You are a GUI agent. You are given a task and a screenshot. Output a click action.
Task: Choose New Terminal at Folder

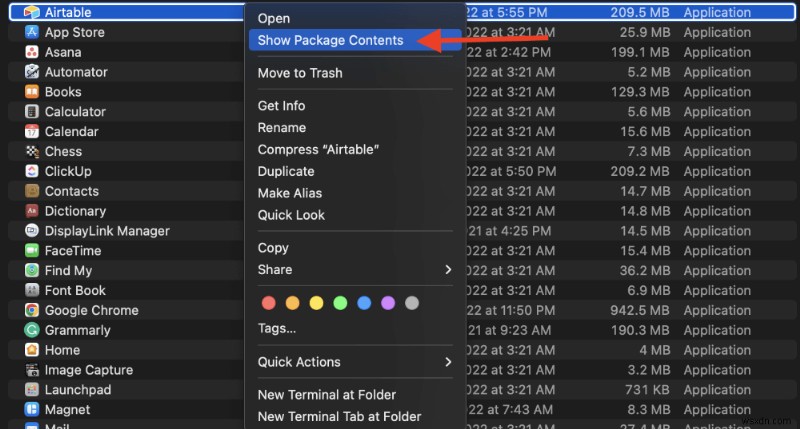355,395
